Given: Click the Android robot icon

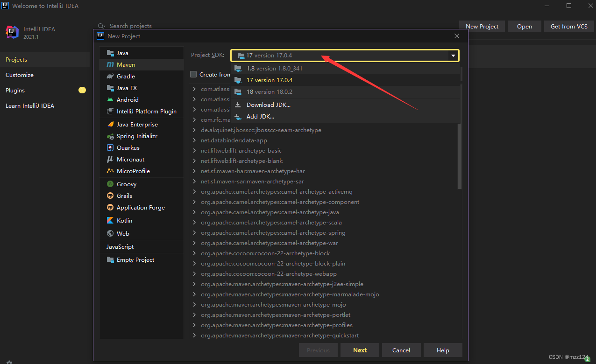Looking at the screenshot, I should click(x=110, y=99).
